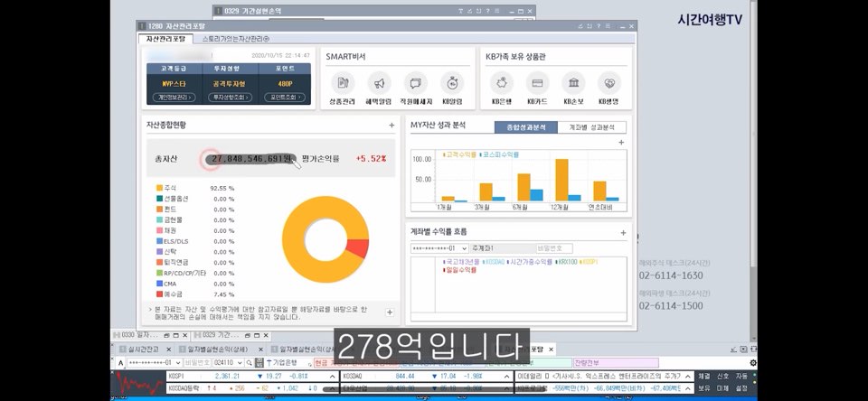Image resolution: width=868 pixels, height=401 pixels.
Task: Click the help question mark in 자산관리포탈 title bar
Action: (599, 26)
